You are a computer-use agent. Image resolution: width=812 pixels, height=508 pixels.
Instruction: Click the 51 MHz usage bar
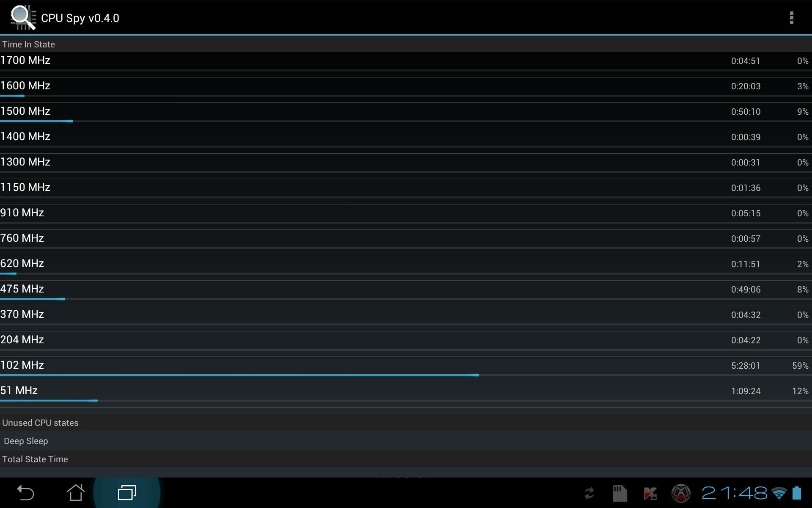[x=49, y=400]
